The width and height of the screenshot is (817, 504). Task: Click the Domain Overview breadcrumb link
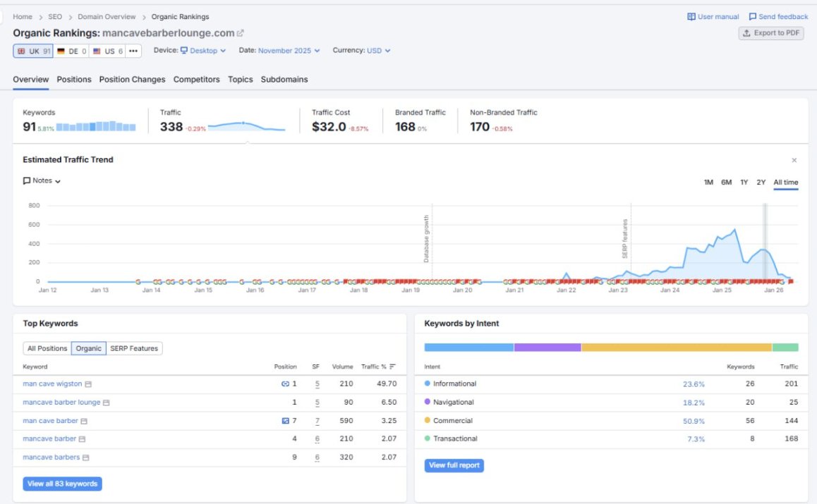[107, 17]
